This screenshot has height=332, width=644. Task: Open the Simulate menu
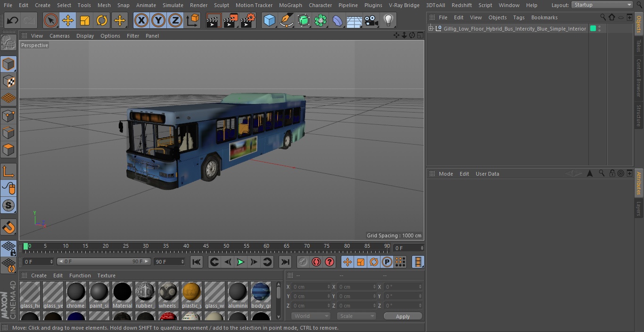point(173,5)
